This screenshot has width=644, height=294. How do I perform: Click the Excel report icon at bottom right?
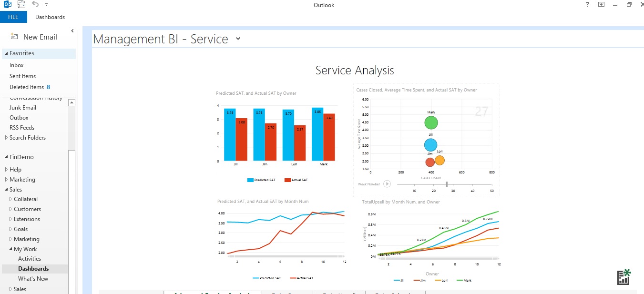[x=624, y=277]
